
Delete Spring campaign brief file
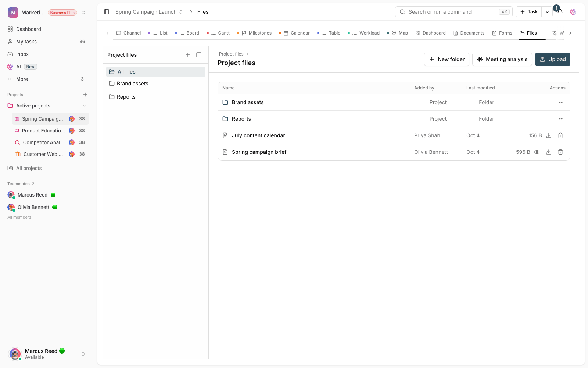point(560,152)
